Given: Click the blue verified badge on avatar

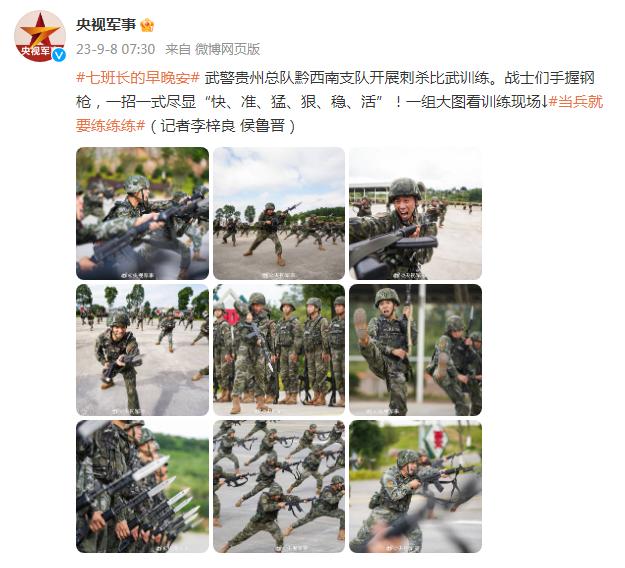Looking at the screenshot, I should [x=59, y=55].
